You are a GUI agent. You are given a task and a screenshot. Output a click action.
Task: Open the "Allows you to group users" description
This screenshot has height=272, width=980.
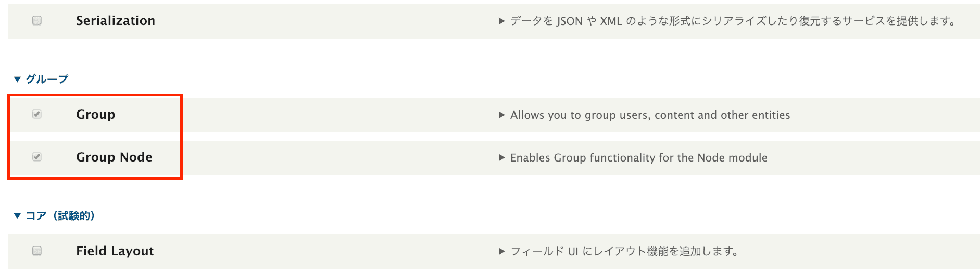pyautogui.click(x=650, y=115)
